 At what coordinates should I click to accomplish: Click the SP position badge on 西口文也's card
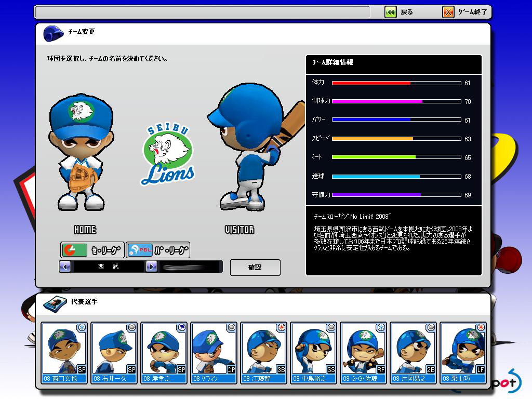82,369
